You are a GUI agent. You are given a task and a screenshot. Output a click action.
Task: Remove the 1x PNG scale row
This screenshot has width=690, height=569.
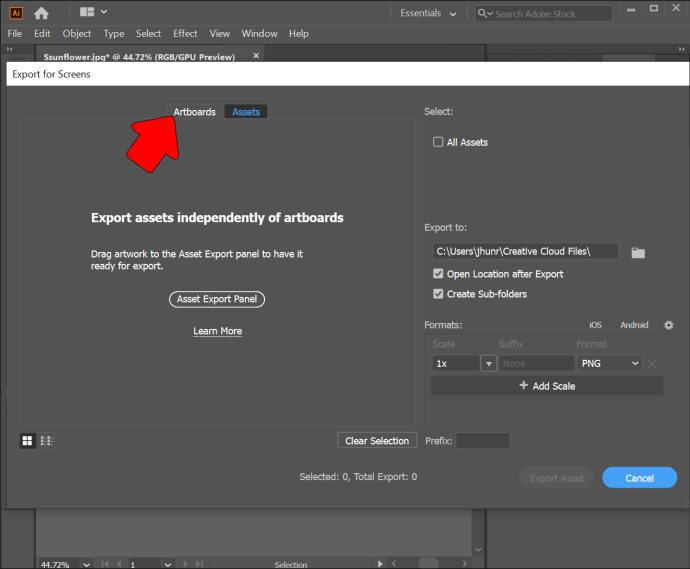(652, 364)
